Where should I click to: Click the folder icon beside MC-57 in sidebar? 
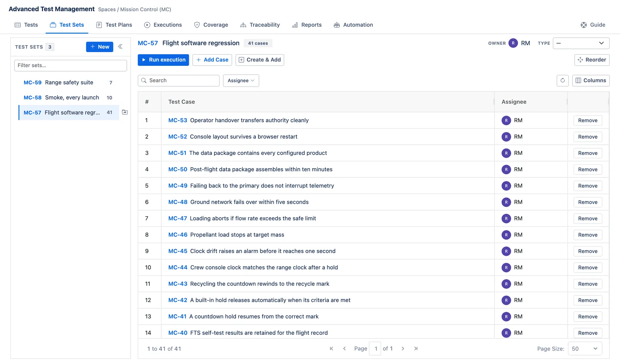tap(125, 112)
